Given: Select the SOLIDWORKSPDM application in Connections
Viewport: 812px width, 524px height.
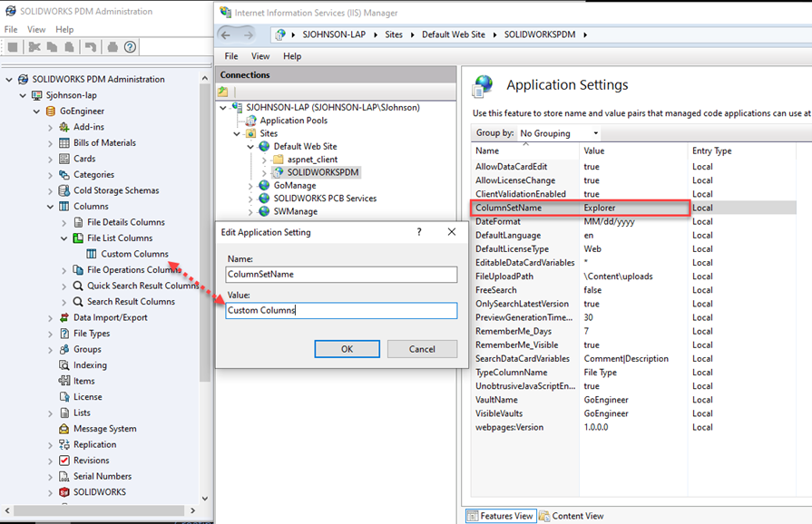Looking at the screenshot, I should tap(323, 172).
